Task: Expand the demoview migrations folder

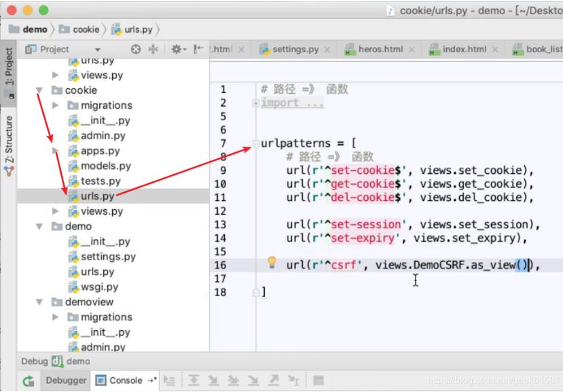Action: click(x=56, y=317)
